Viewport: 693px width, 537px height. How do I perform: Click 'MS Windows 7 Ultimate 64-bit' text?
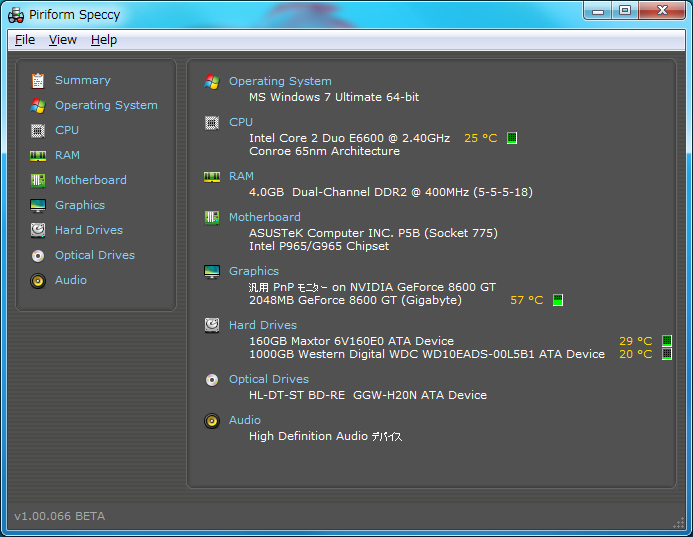tap(334, 97)
